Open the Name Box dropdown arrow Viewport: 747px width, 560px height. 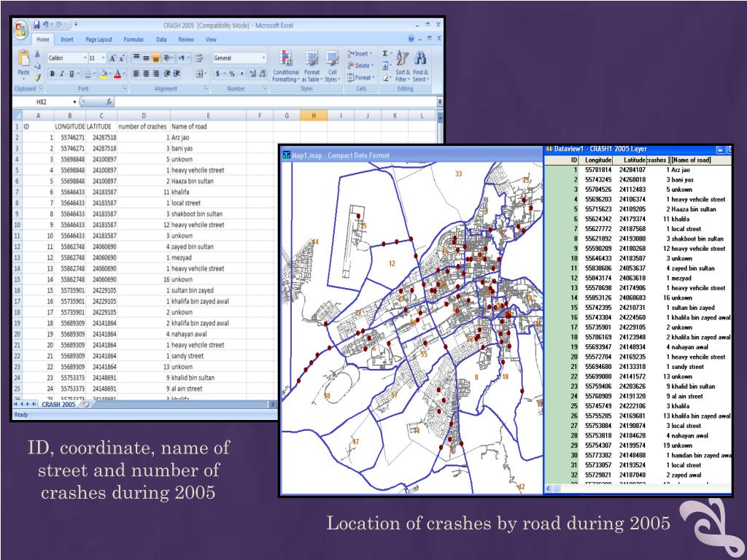(75, 102)
